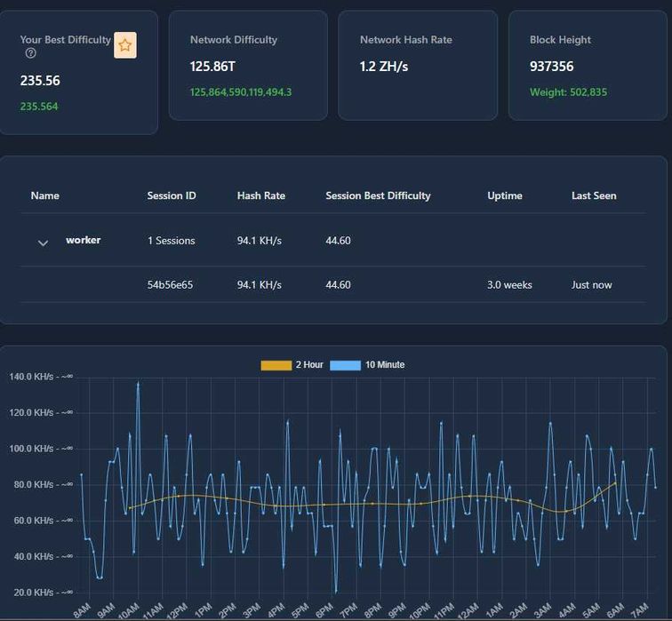Click the green 235.564 value
672x621 pixels.
coord(39,107)
